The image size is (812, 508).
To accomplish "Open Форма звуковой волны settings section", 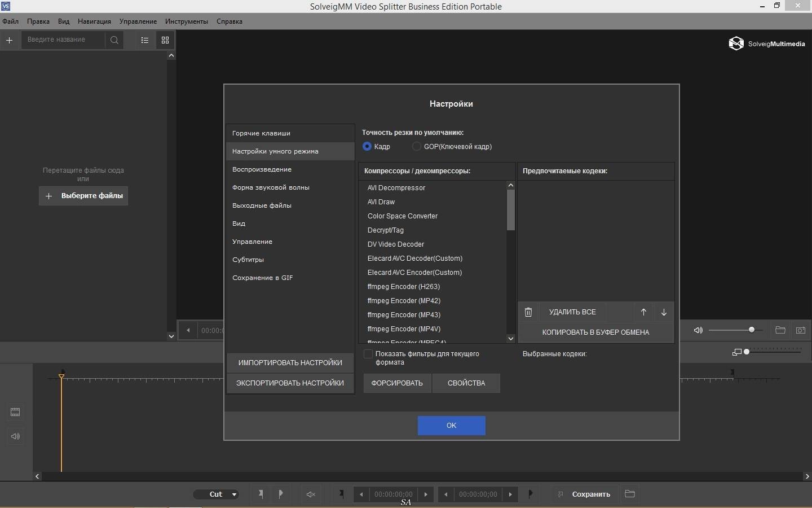I will [290, 187].
